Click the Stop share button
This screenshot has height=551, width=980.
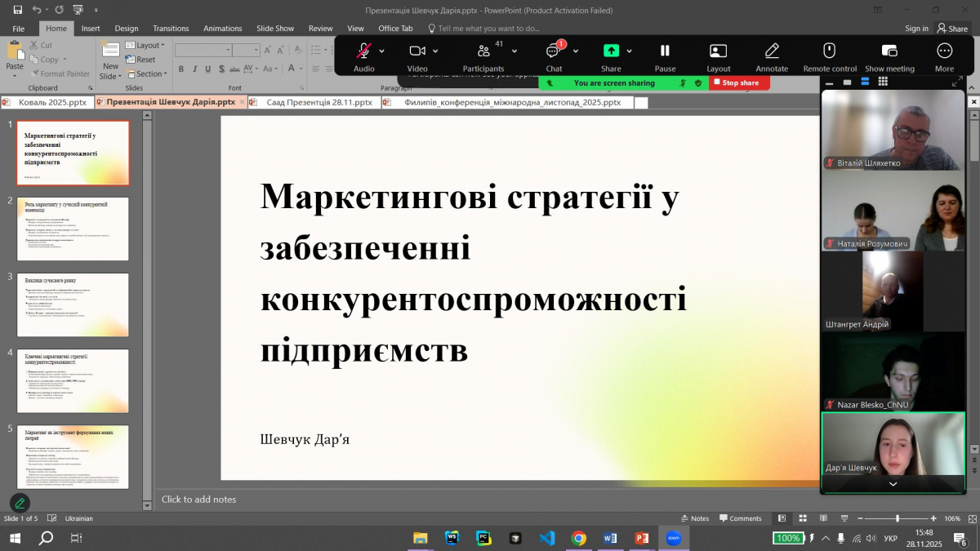click(737, 82)
